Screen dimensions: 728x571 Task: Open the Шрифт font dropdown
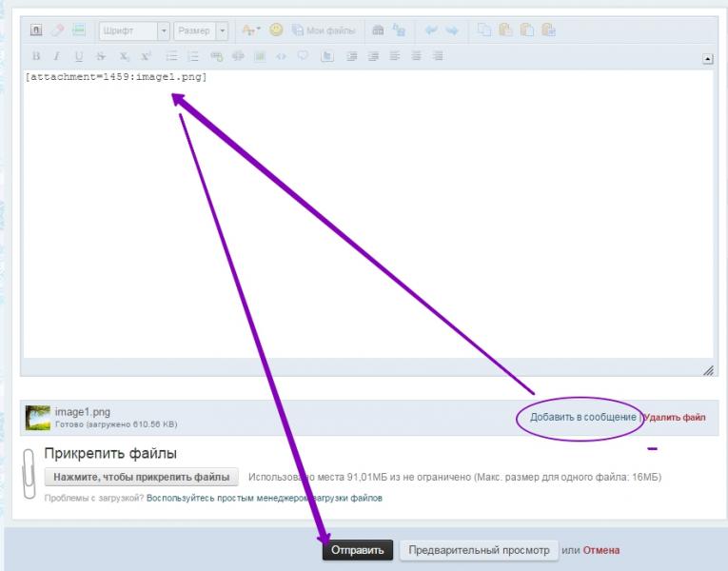coord(133,30)
